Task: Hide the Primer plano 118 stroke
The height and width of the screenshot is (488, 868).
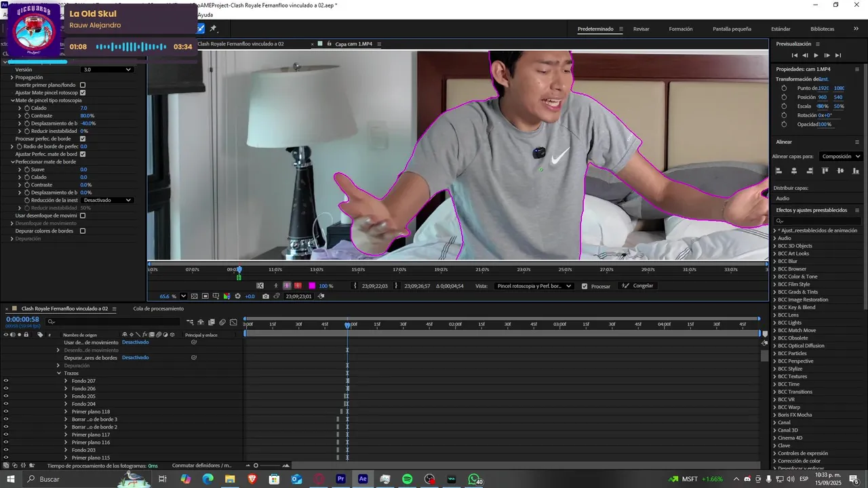Action: tap(6, 411)
